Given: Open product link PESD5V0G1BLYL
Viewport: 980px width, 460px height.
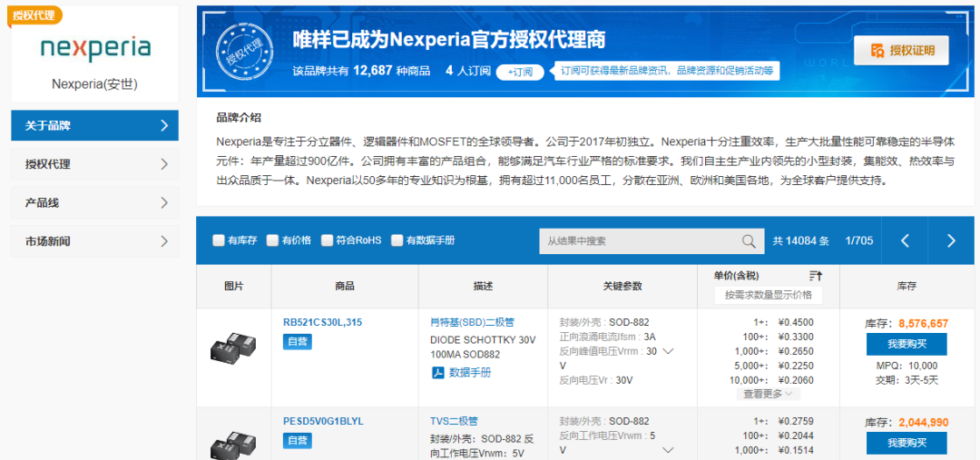Looking at the screenshot, I should pos(323,422).
